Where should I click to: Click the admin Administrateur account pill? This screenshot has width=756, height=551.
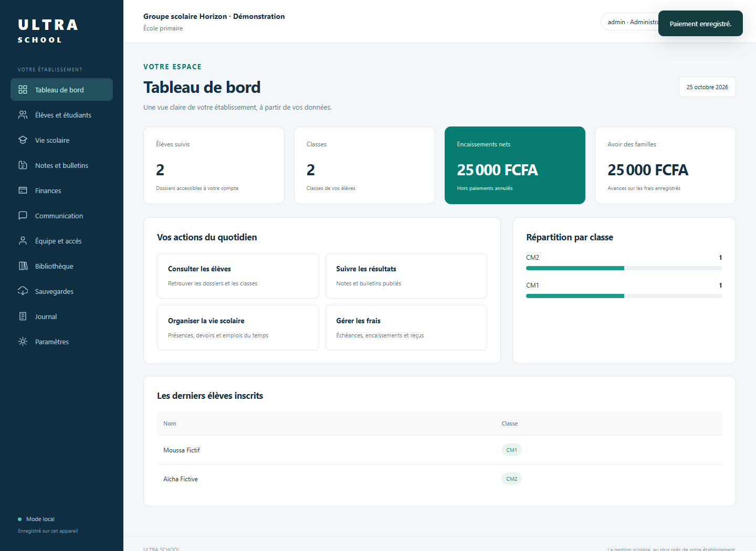coord(629,22)
